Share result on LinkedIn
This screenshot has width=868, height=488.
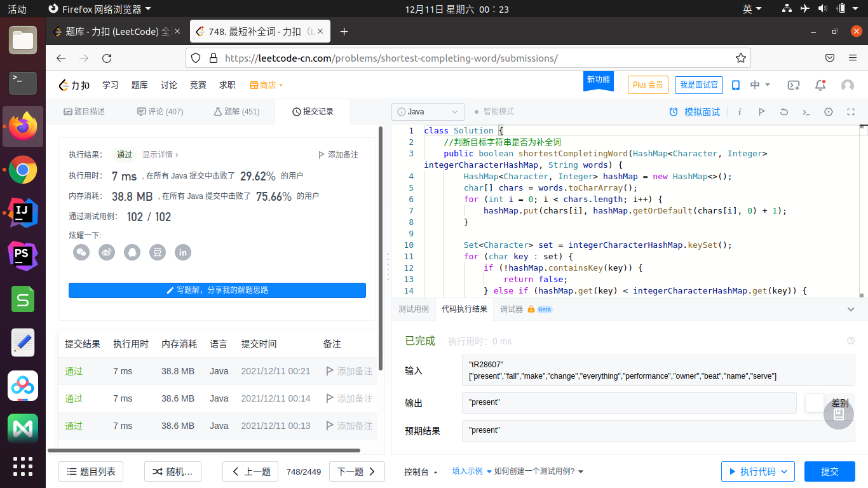point(183,252)
